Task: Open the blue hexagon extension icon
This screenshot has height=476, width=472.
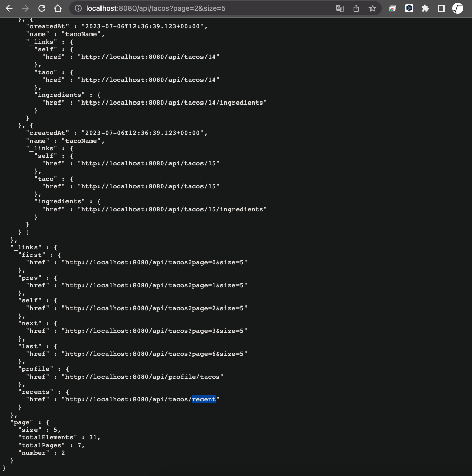Action: click(x=409, y=8)
